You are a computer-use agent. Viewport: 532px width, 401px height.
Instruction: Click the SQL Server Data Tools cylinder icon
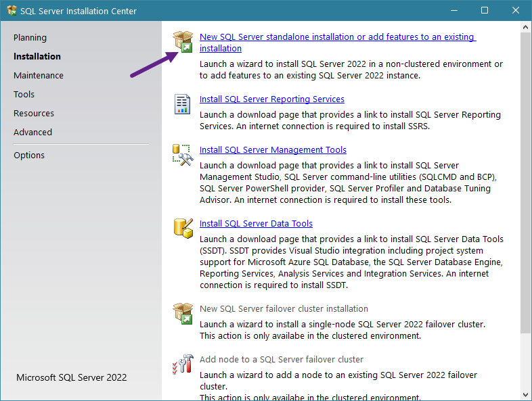[x=183, y=228]
